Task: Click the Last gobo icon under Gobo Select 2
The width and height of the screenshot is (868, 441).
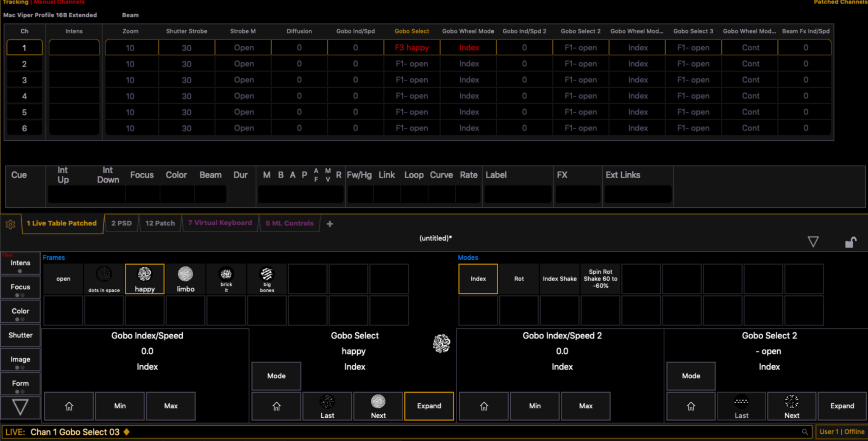Action: [x=741, y=406]
